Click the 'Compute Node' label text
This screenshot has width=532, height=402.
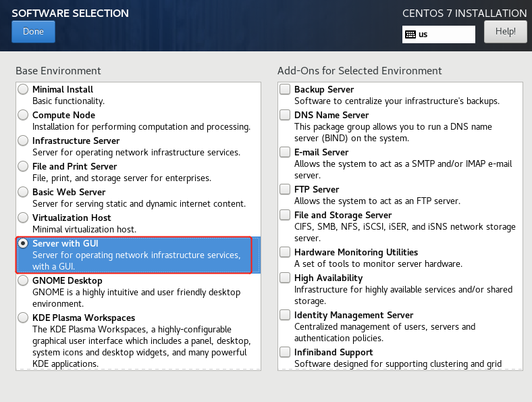point(63,115)
